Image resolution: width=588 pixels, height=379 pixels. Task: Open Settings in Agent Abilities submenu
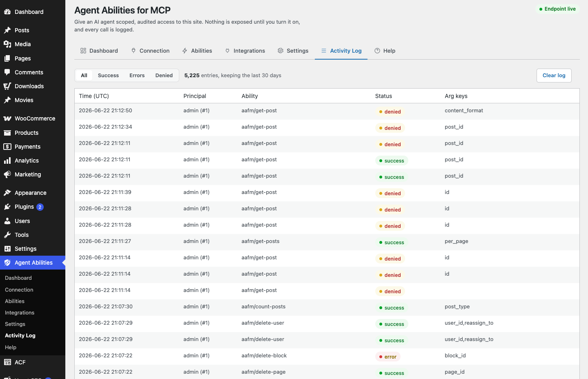click(15, 324)
